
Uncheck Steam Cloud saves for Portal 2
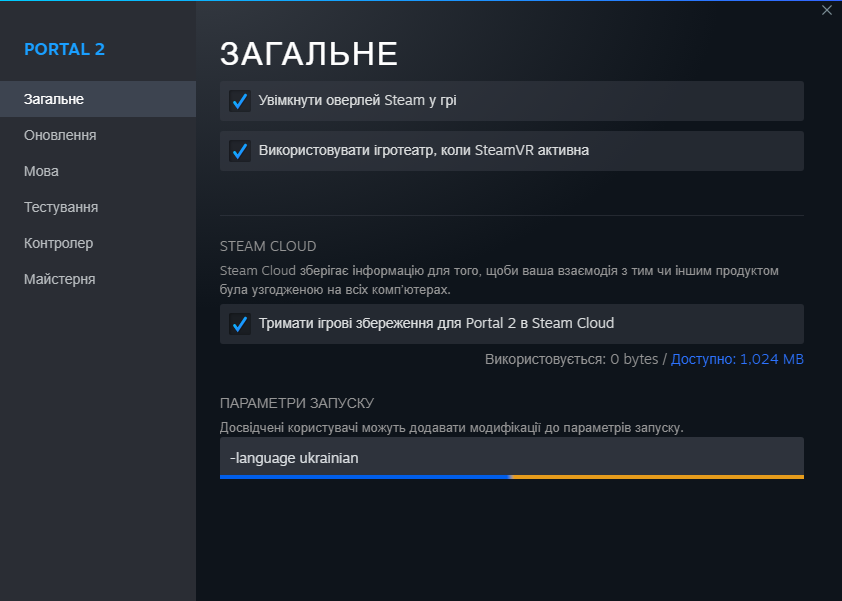(x=239, y=324)
